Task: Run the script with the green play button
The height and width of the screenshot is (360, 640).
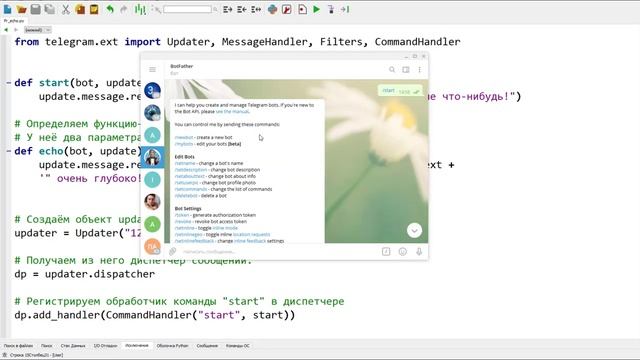Action: point(316,9)
